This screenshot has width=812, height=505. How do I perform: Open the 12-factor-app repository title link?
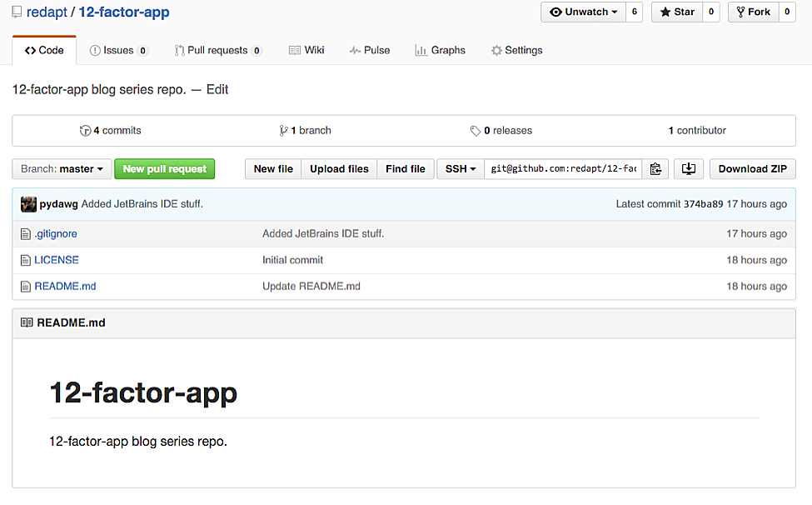coord(124,12)
